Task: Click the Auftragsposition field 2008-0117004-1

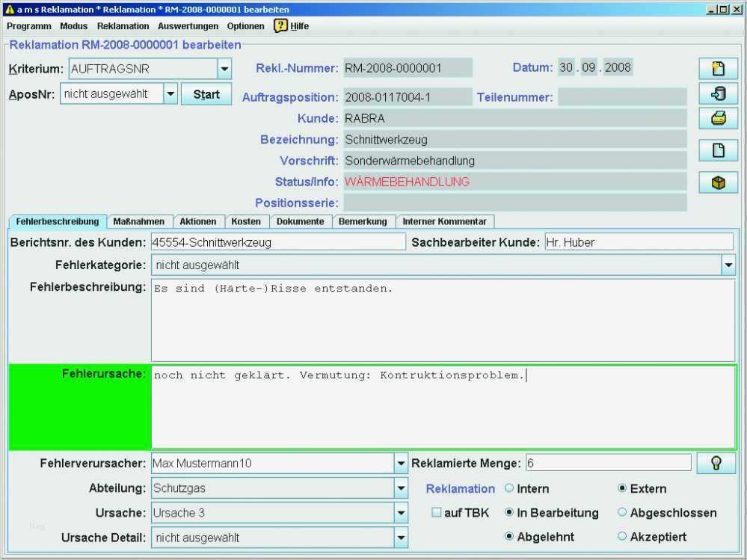Action: tap(408, 97)
